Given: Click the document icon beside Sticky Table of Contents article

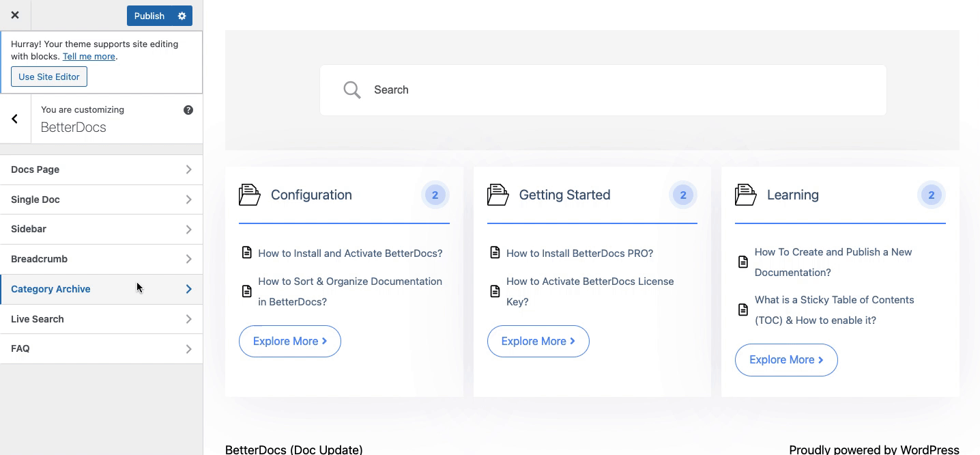Looking at the screenshot, I should point(743,309).
